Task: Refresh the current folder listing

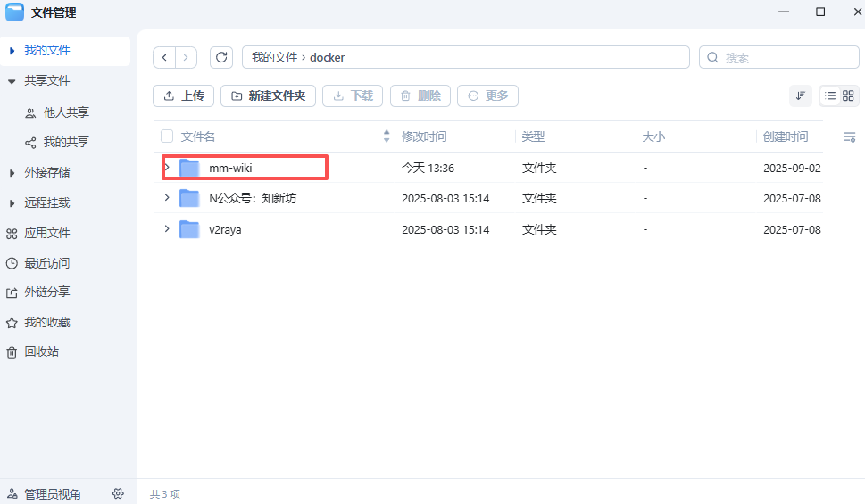Action: tap(221, 57)
